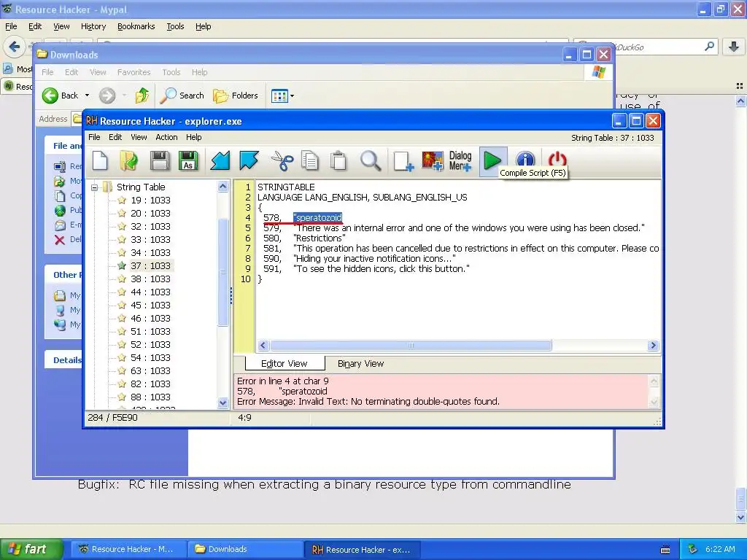Screen dimensions: 747x560
Task: Select tree item 19 : 1033
Action: point(150,200)
